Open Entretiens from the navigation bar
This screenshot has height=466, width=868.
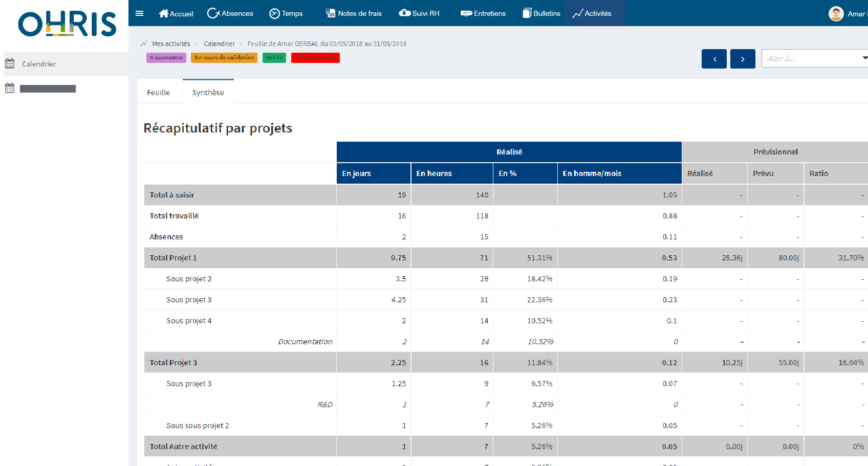point(483,13)
